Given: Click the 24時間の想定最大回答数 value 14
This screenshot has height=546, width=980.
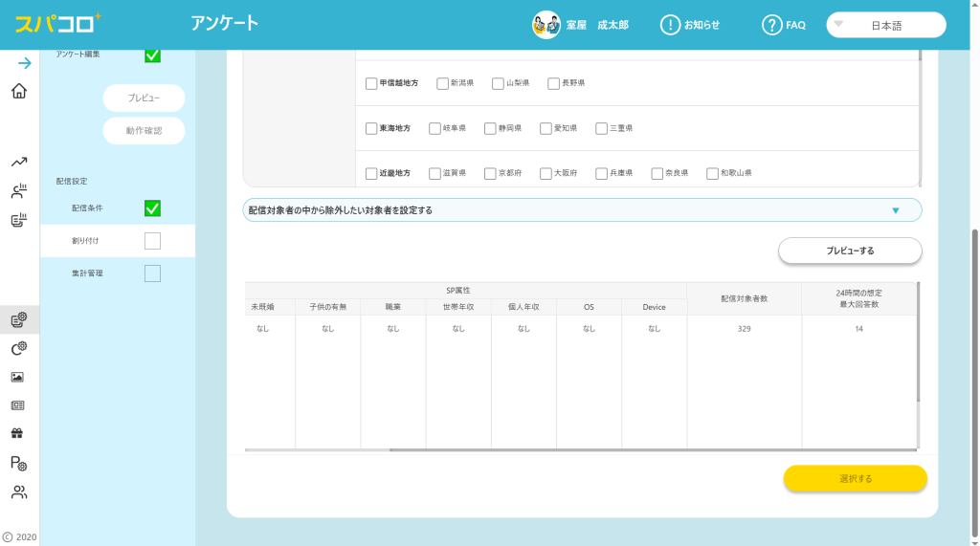Looking at the screenshot, I should coord(858,329).
